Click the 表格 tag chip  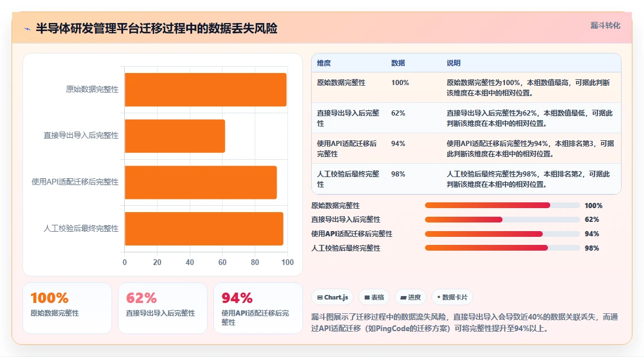(x=374, y=297)
